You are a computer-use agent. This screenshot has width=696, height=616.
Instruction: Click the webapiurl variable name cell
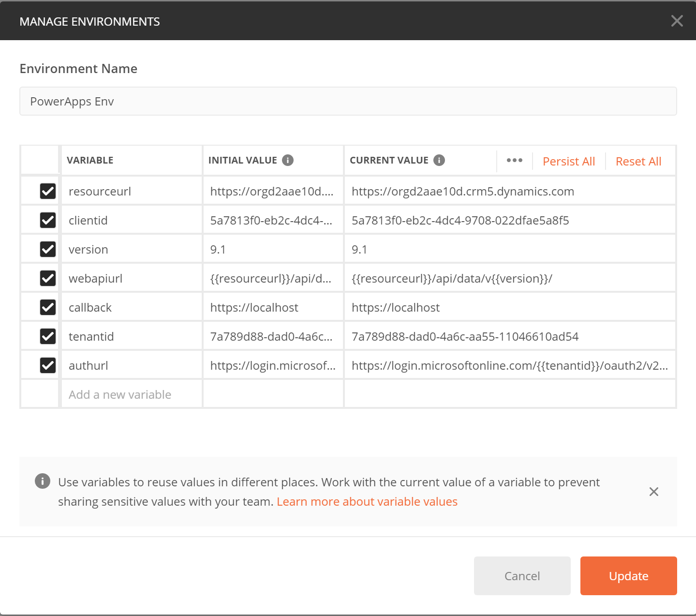132,278
